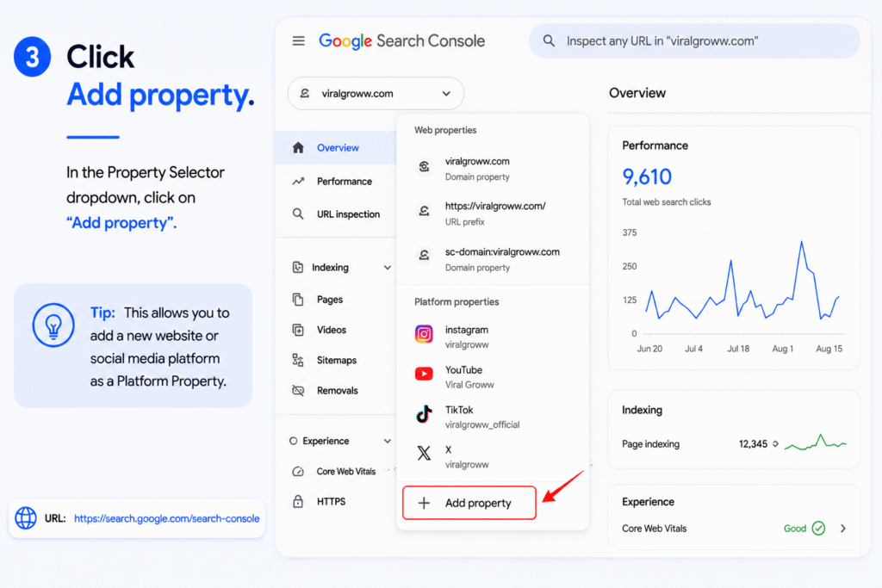Click the lightbulb Tip icon
This screenshot has height=588, width=882.
point(53,325)
